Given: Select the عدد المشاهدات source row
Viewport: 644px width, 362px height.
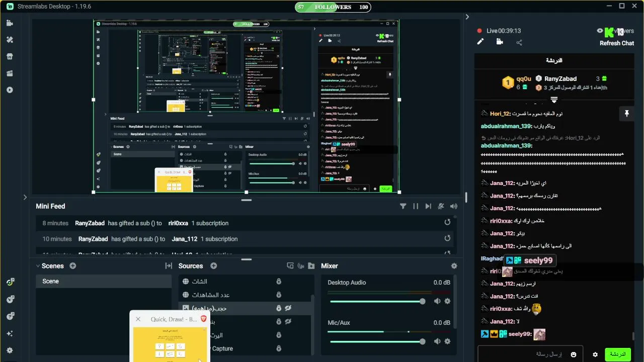Looking at the screenshot, I should (246, 295).
